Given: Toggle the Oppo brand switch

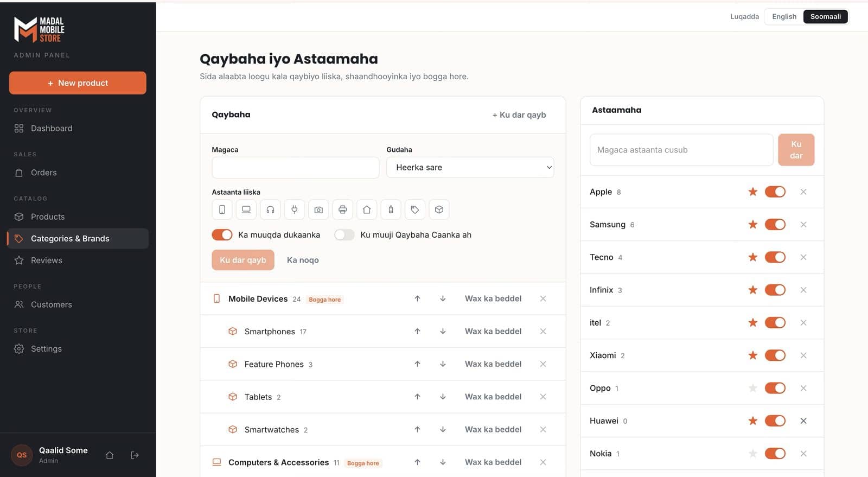Looking at the screenshot, I should pos(775,388).
